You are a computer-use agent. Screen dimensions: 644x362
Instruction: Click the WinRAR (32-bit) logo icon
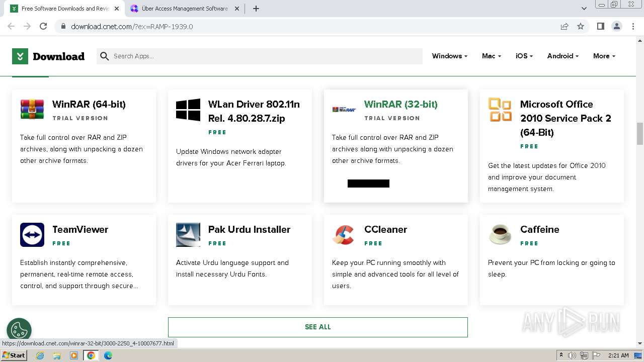344,109
